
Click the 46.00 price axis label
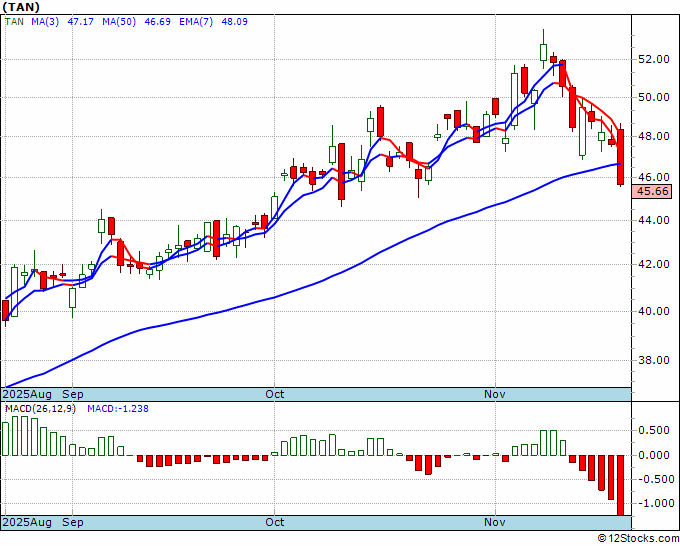pos(654,177)
